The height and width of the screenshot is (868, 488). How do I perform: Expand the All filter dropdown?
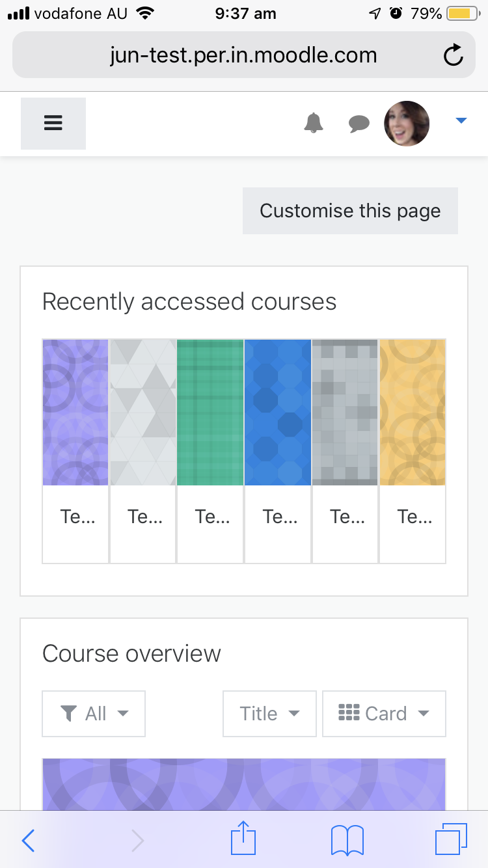point(94,714)
